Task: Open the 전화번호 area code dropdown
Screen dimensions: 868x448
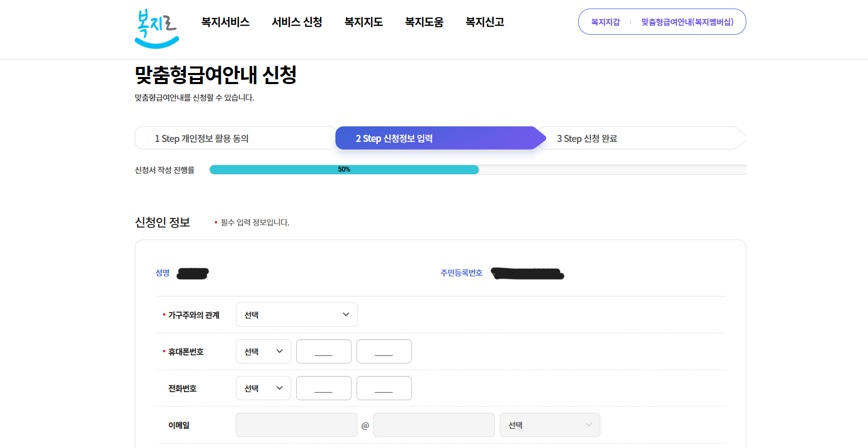Action: click(264, 388)
